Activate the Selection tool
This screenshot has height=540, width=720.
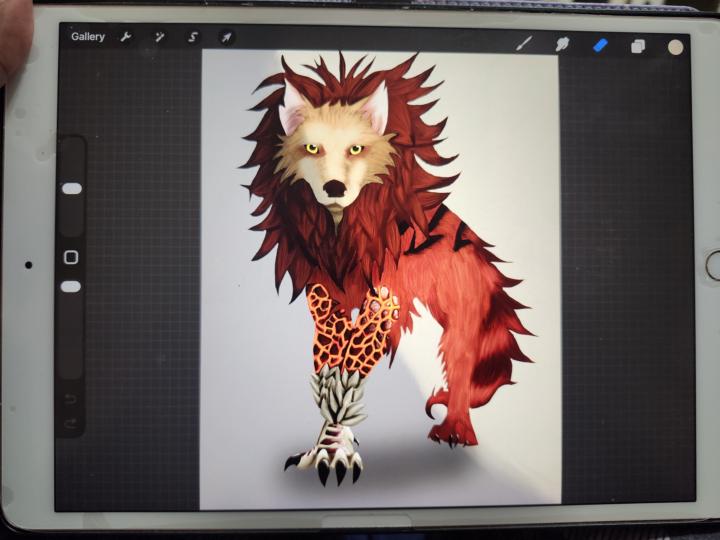(193, 37)
